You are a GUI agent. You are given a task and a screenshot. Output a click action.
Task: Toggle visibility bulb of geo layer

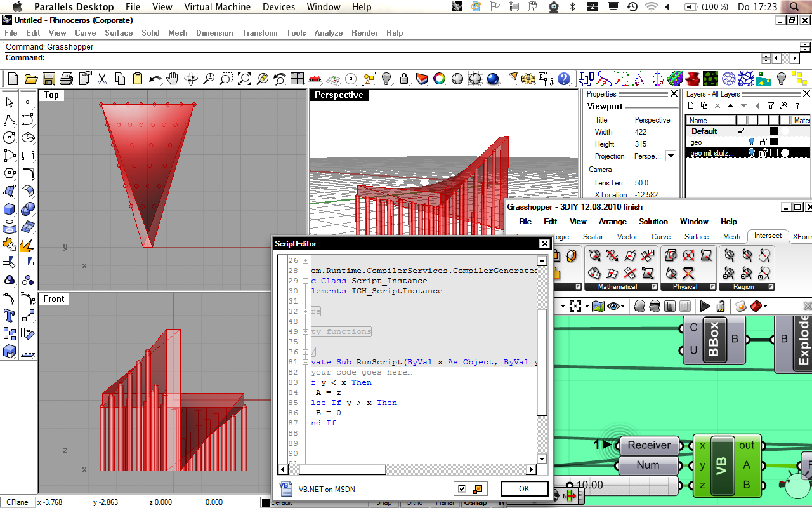click(752, 142)
